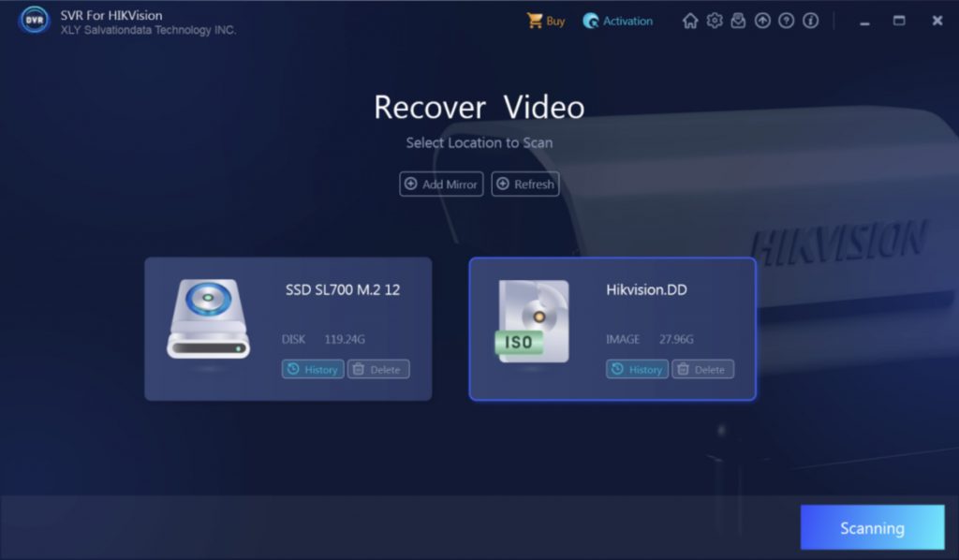Viewport: 959px width, 560px height.
Task: Click the '27.96G' image size value
Action: (676, 339)
